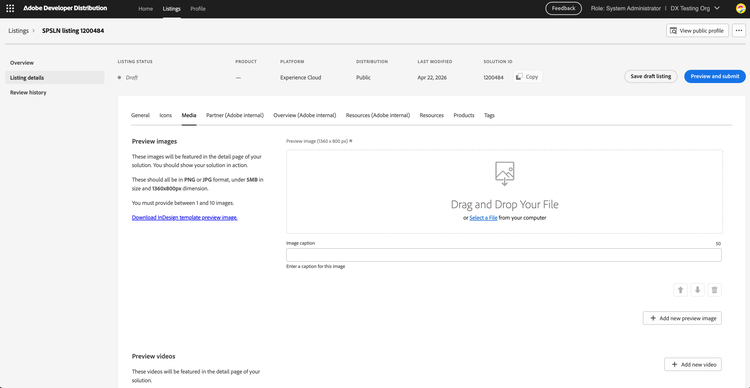Click Add new preview image
The height and width of the screenshot is (388, 750).
coord(682,318)
